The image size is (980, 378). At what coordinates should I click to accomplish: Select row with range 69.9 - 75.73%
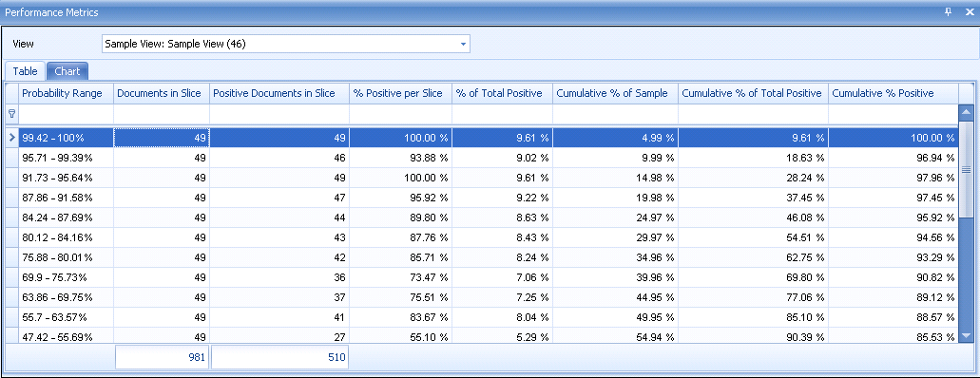(481, 278)
